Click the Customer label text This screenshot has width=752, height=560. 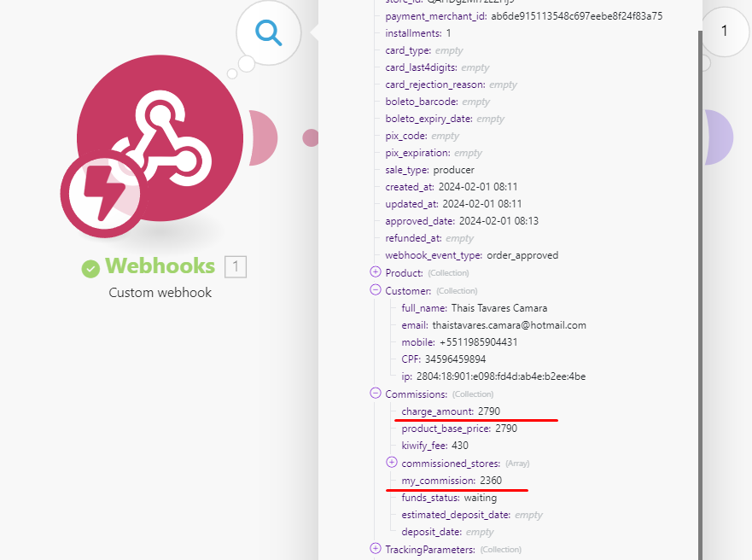click(x=408, y=291)
